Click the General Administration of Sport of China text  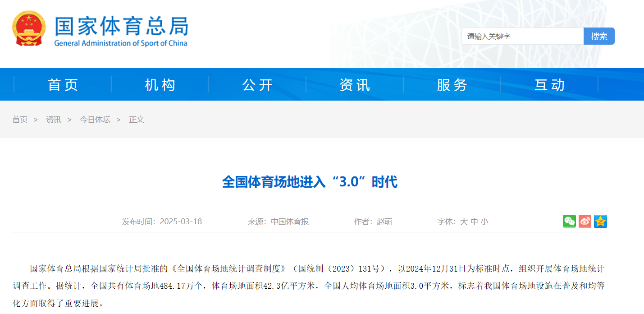point(120,43)
